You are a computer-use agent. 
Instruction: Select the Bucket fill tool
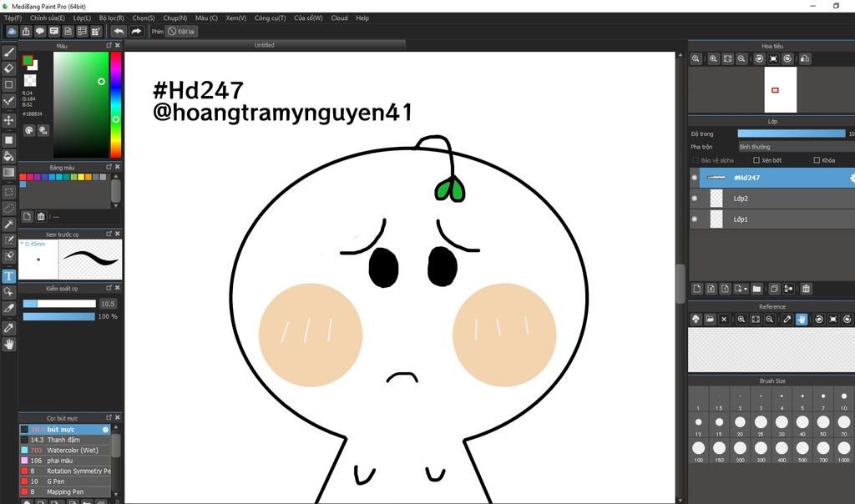pos(8,156)
